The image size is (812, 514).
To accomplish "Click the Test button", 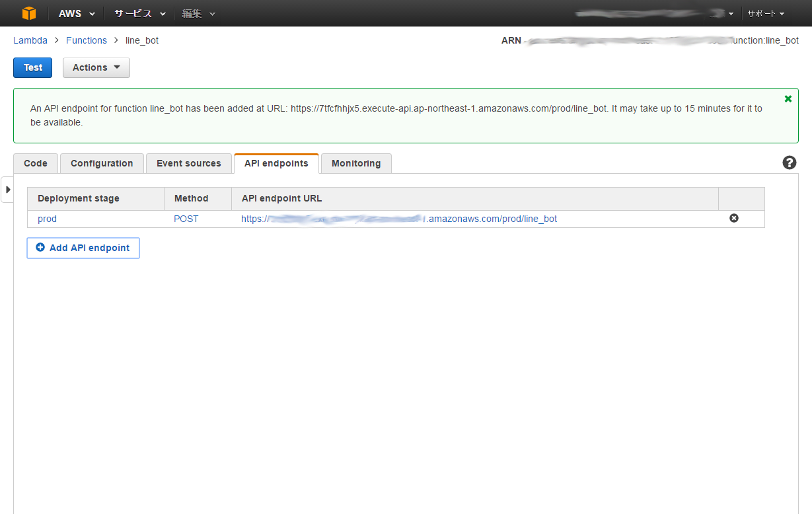I will click(x=32, y=67).
